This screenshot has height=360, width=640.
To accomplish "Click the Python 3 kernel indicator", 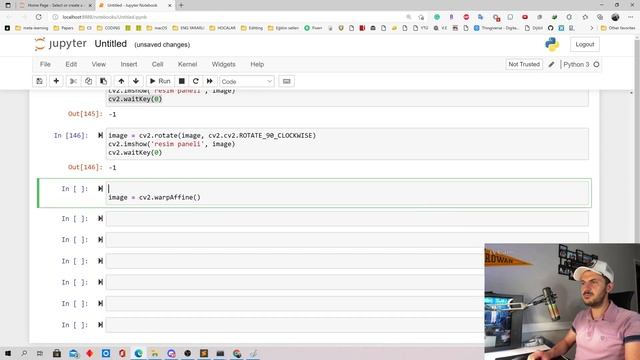I will click(576, 64).
